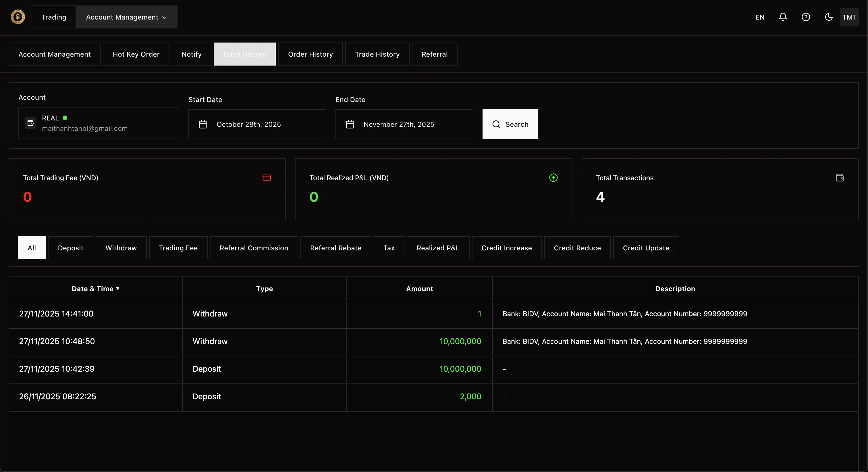Click the red card icon on Trading Fee
The height and width of the screenshot is (472, 868).
pyautogui.click(x=267, y=178)
